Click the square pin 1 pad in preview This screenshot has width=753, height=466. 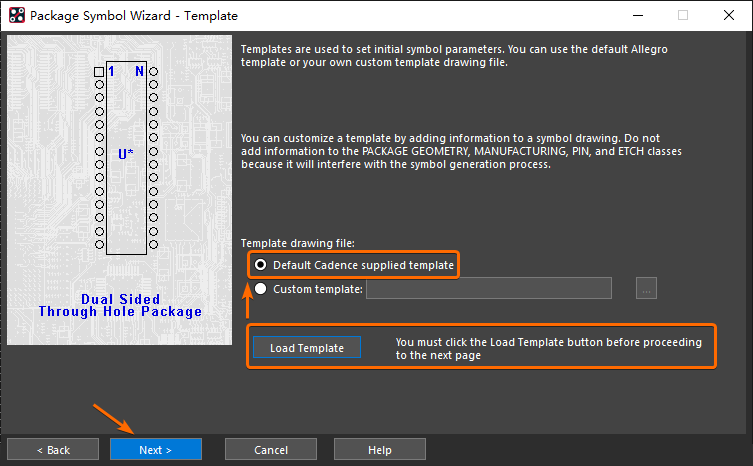tap(99, 72)
